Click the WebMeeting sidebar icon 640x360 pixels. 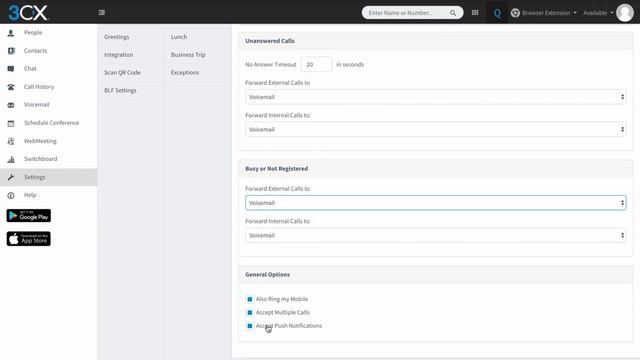pyautogui.click(x=11, y=141)
